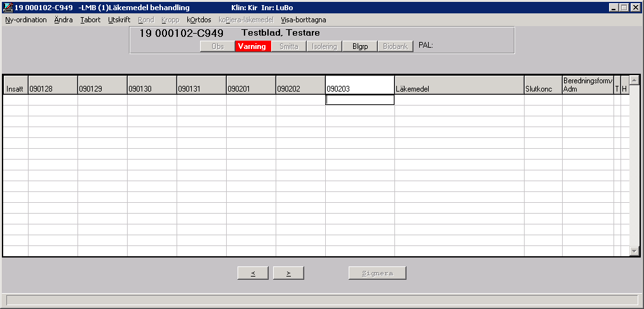Screen dimensions: 644x309
Task: Click patient name Testblad, Testare
Action: point(281,33)
